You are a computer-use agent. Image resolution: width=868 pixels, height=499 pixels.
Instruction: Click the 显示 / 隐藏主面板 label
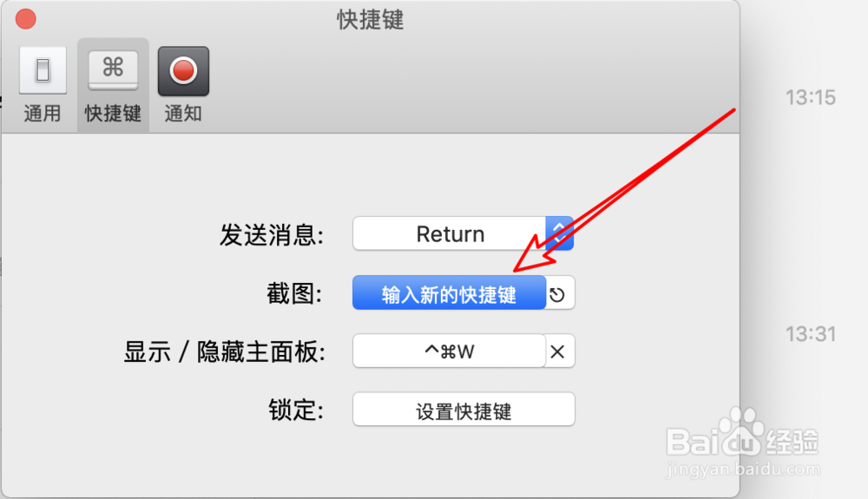[224, 351]
